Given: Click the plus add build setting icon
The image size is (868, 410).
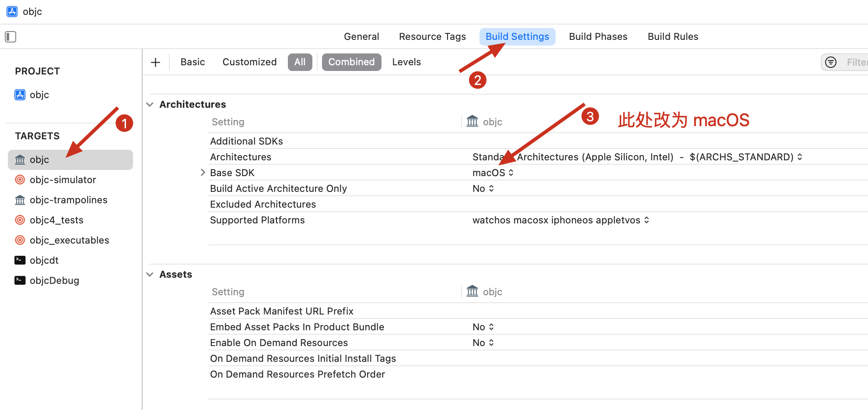Looking at the screenshot, I should pos(155,62).
